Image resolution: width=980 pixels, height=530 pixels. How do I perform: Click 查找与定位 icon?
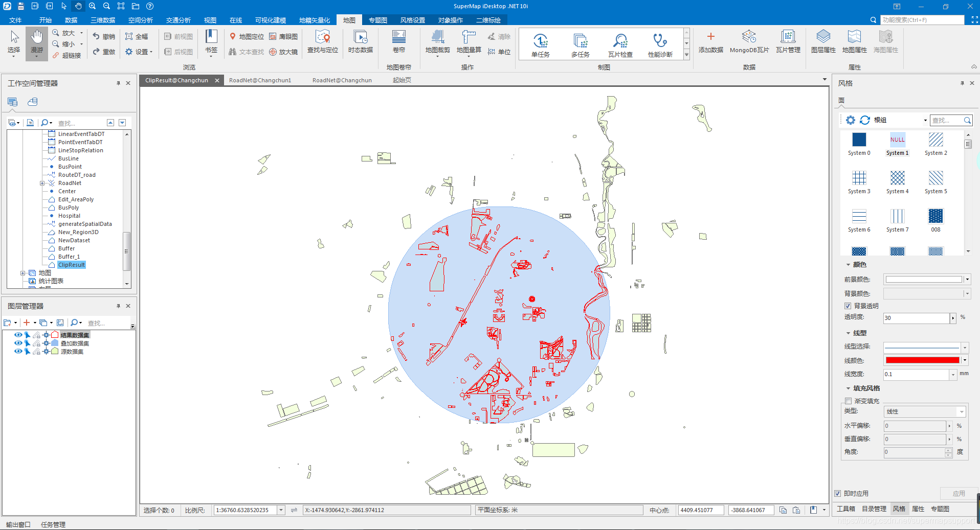323,42
